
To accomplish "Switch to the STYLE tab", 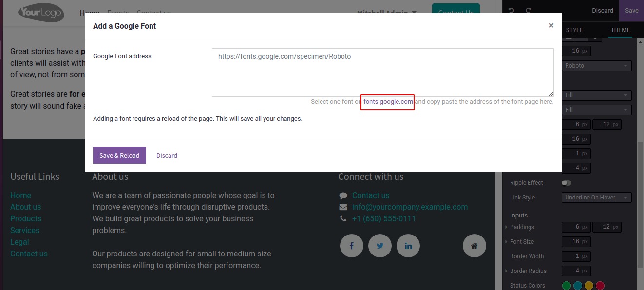I will tap(574, 30).
